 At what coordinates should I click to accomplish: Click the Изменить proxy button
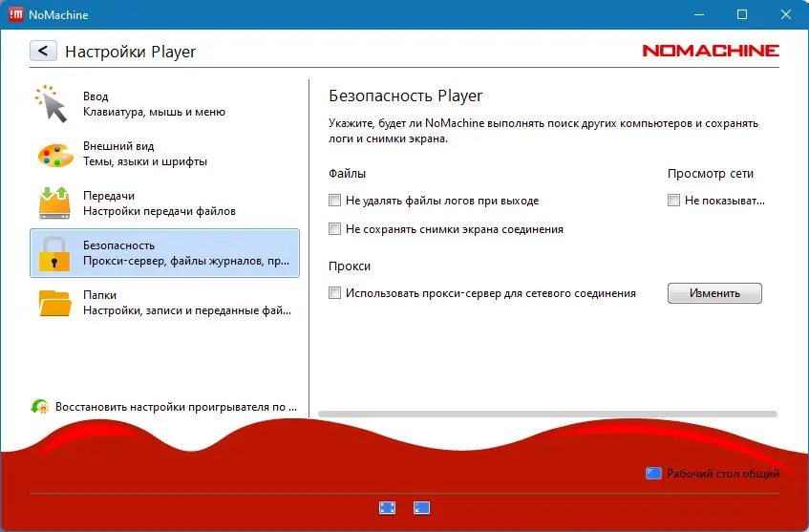click(714, 293)
